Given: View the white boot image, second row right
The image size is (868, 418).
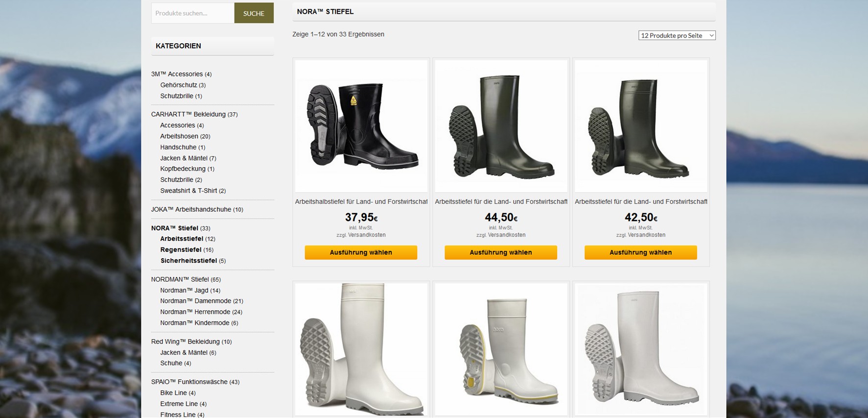Looking at the screenshot, I should (641, 349).
